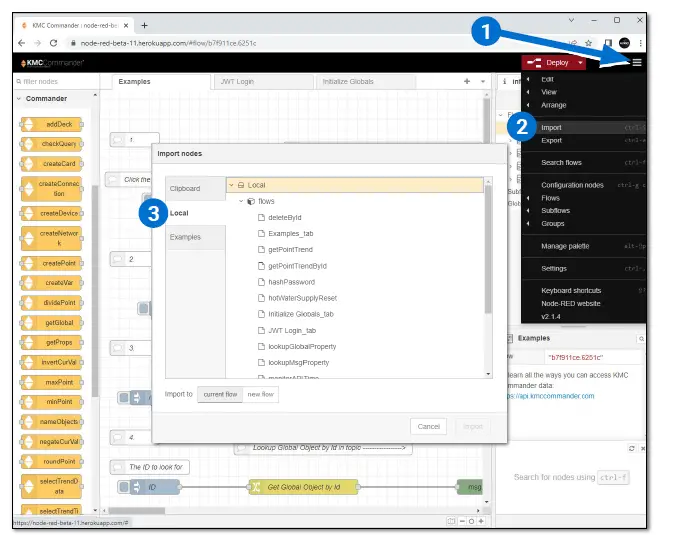Open the Deploy dropdown arrow
This screenshot has height=535, width=678.
click(581, 62)
